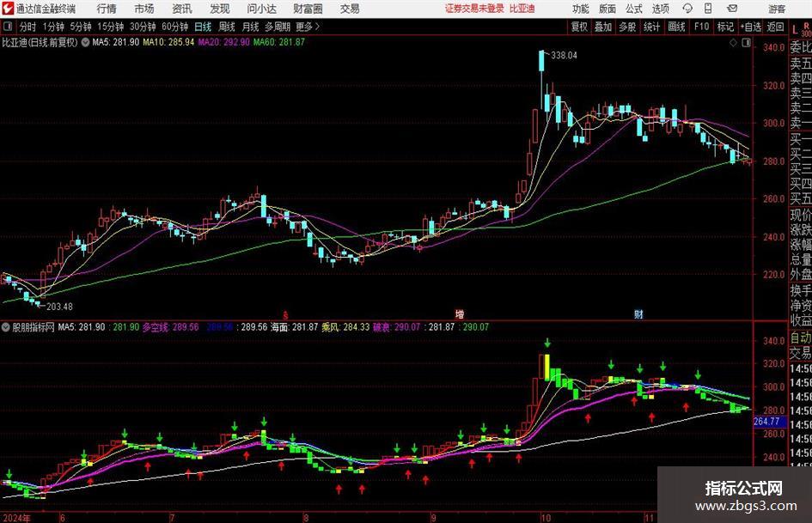Expand the 更多 periods list
The height and width of the screenshot is (523, 812).
tap(308, 27)
